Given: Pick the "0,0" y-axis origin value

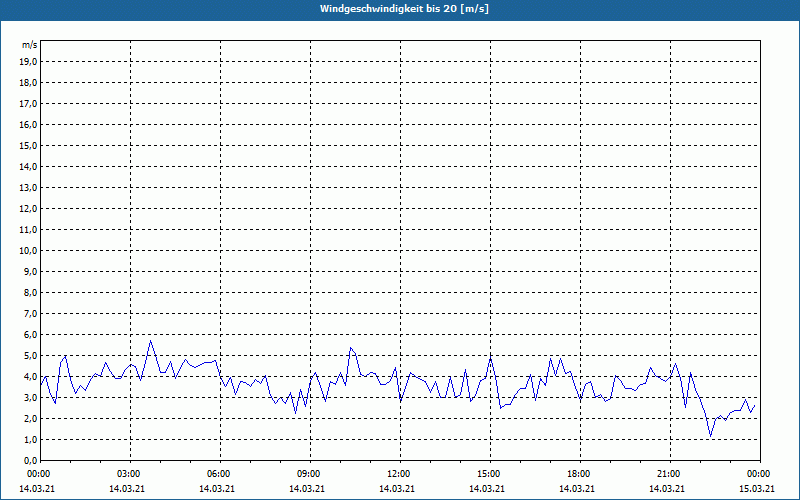Looking at the screenshot, I should pos(30,461).
